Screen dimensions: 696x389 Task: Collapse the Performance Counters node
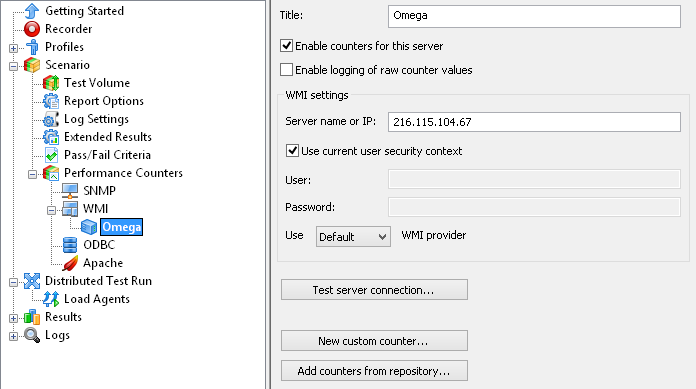pos(32,174)
